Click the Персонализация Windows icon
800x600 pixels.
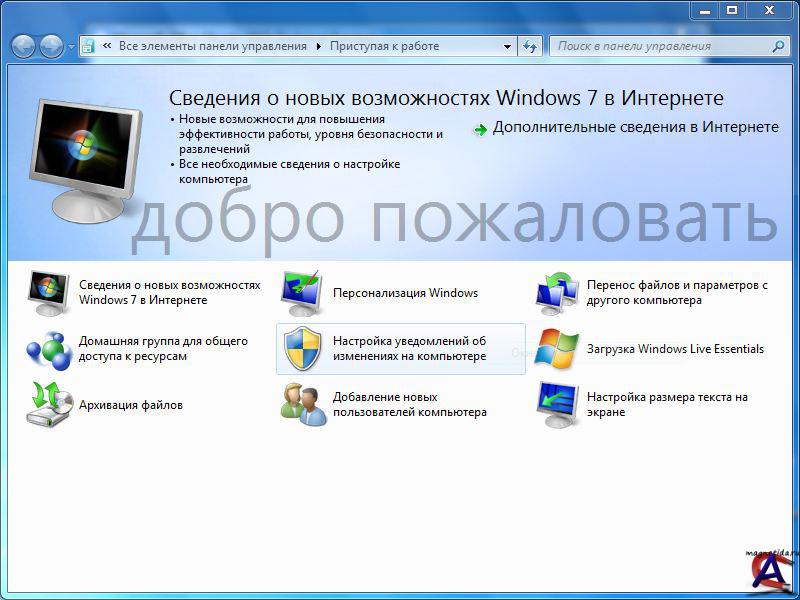tap(302, 293)
